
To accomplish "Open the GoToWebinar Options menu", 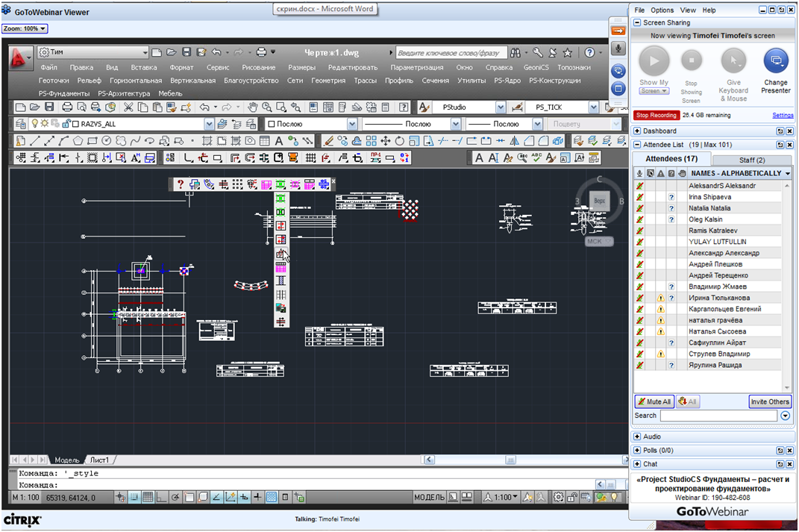I will 662,10.
